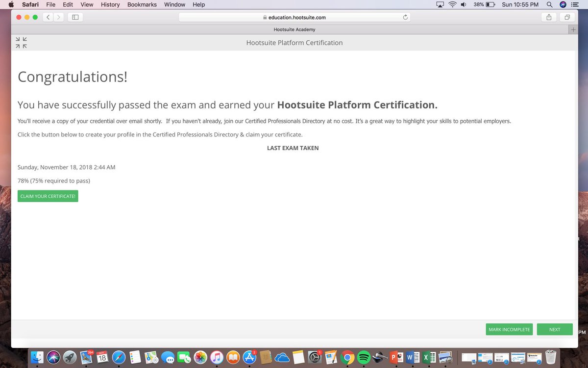
Task: Open the Edit menu
Action: pyautogui.click(x=68, y=4)
